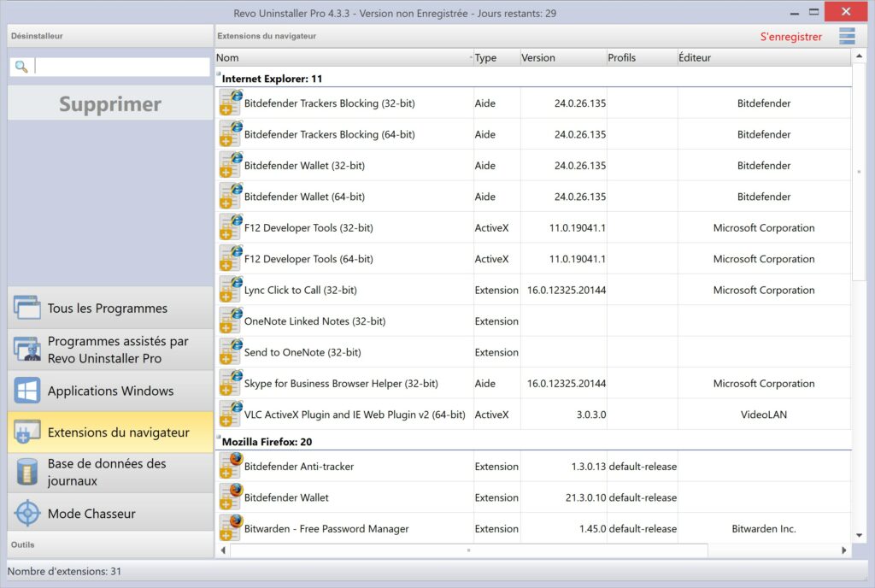The height and width of the screenshot is (588, 875).
Task: Click the scroll down arrow of the list
Action: 860,536
